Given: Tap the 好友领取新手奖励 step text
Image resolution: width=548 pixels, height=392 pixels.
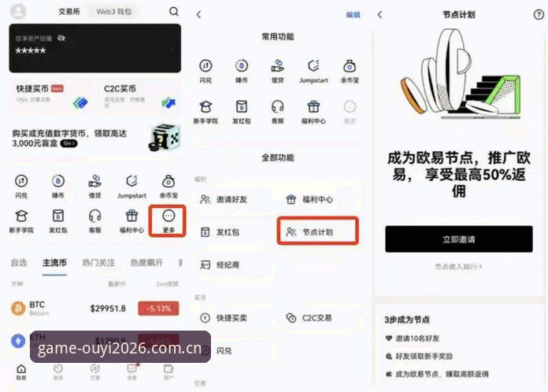Looking at the screenshot, I should click(424, 357).
